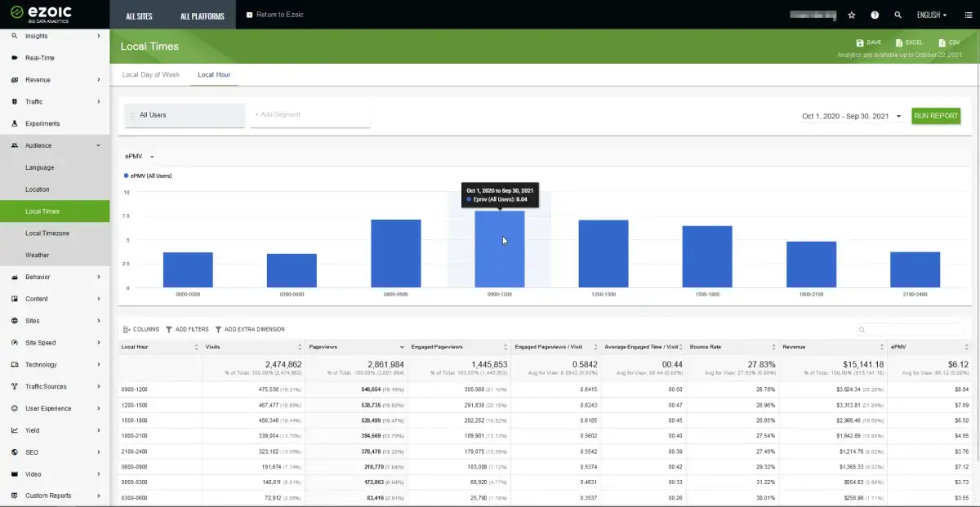Expand the Traffic sidebar section
The image size is (980, 507).
click(99, 102)
